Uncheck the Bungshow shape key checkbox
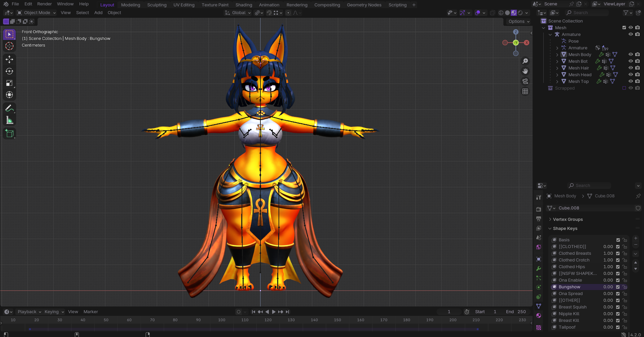 click(x=618, y=287)
